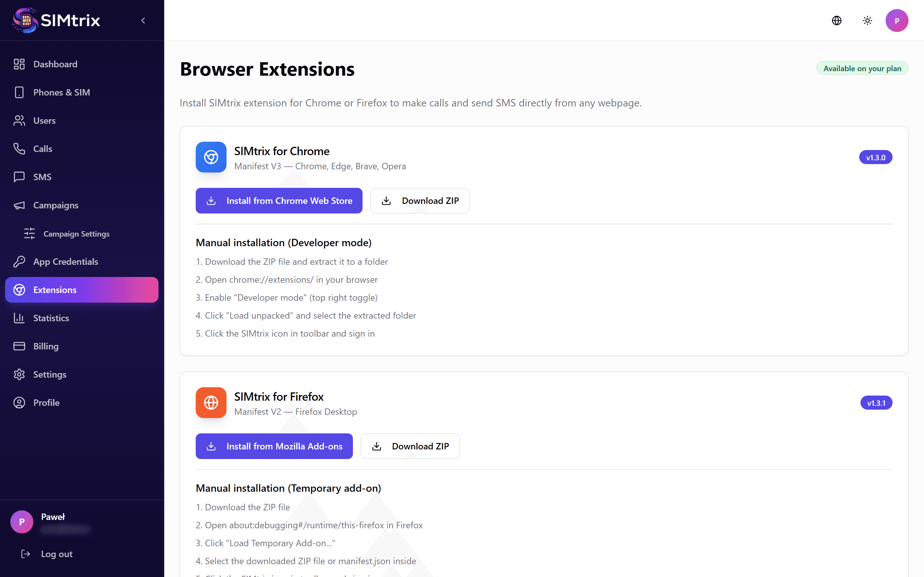Open the Dashboard from the sidebar icon
Image resolution: width=924 pixels, height=577 pixels.
(19, 64)
